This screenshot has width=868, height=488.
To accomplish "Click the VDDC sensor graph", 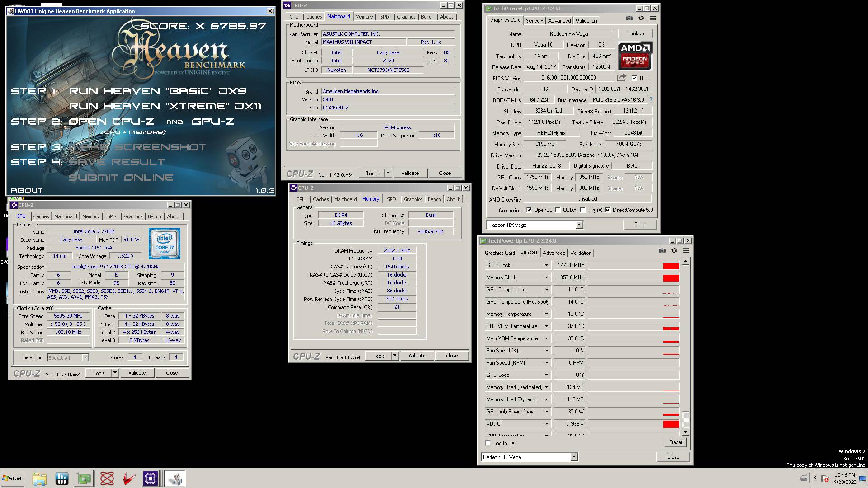I will click(x=634, y=424).
